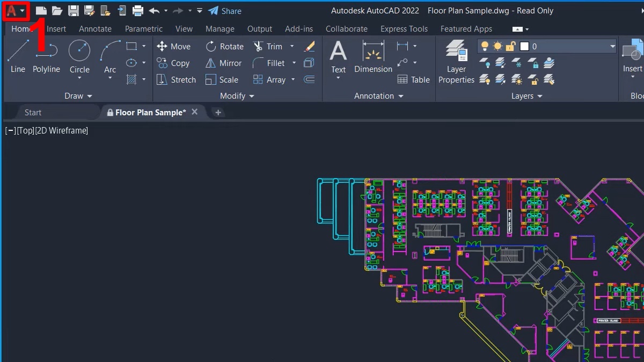The width and height of the screenshot is (644, 362).
Task: Open the Trim dropdown arrow
Action: (292, 47)
